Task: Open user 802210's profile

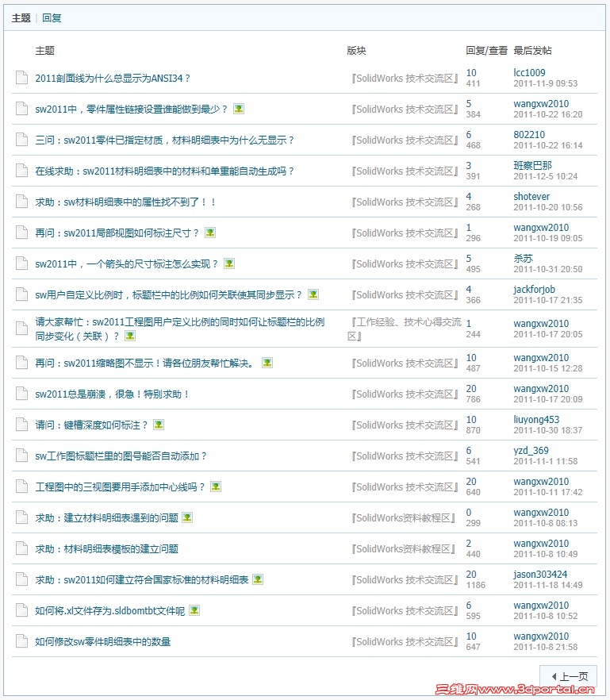Action: pos(529,135)
